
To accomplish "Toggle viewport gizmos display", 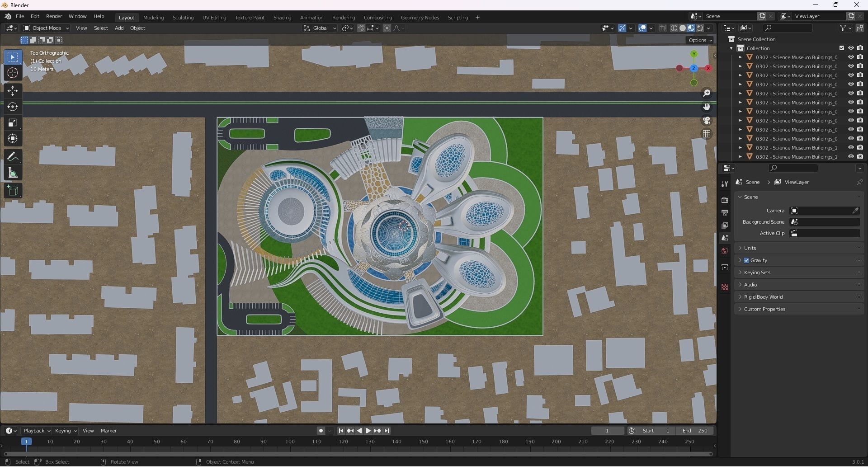I will pyautogui.click(x=622, y=28).
